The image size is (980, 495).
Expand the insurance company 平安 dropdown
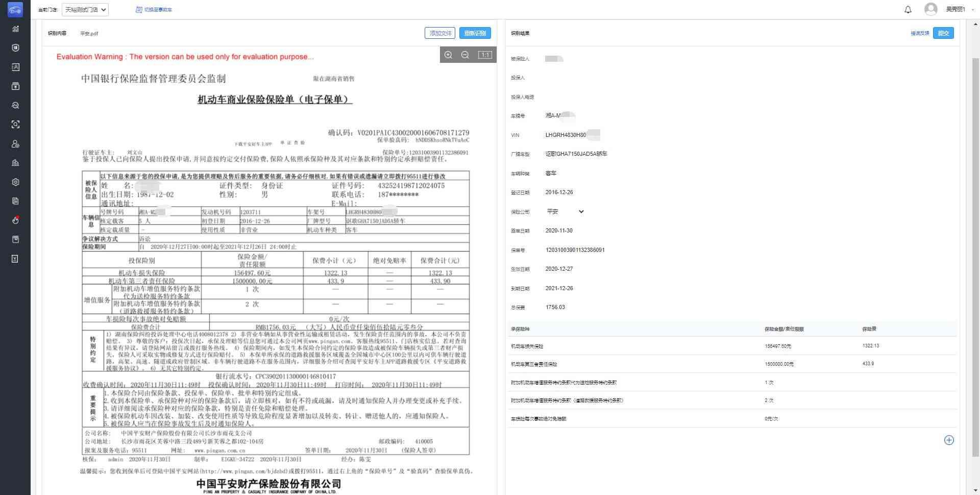coord(565,211)
